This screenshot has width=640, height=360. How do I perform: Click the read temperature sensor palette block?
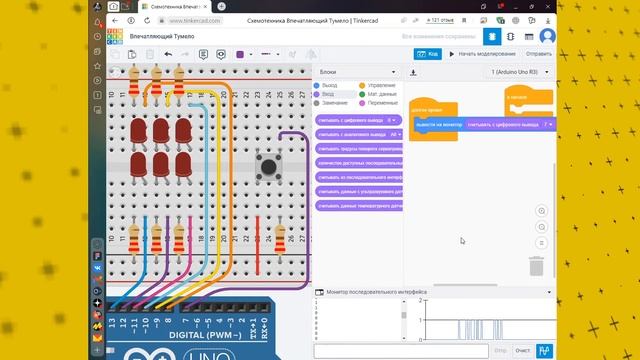tap(359, 206)
